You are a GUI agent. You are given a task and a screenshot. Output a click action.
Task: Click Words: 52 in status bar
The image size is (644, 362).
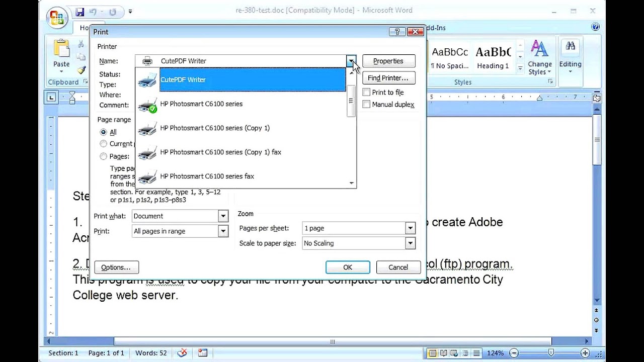tap(151, 353)
